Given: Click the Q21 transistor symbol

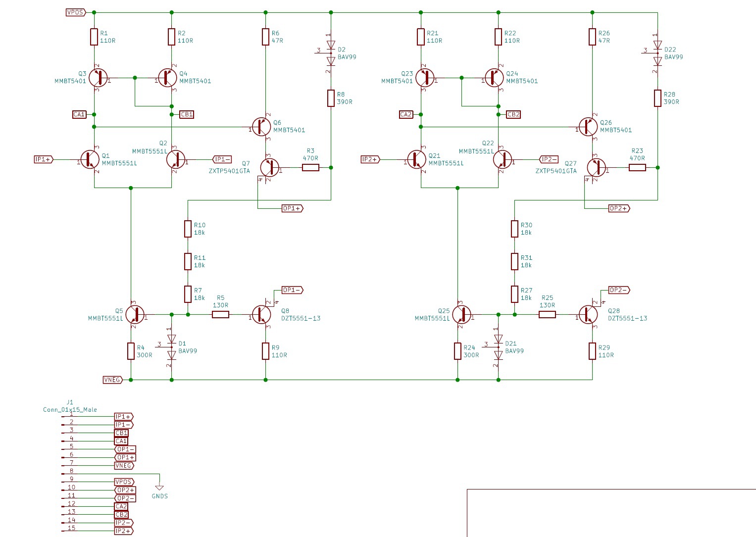Looking at the screenshot, I should pyautogui.click(x=416, y=159).
